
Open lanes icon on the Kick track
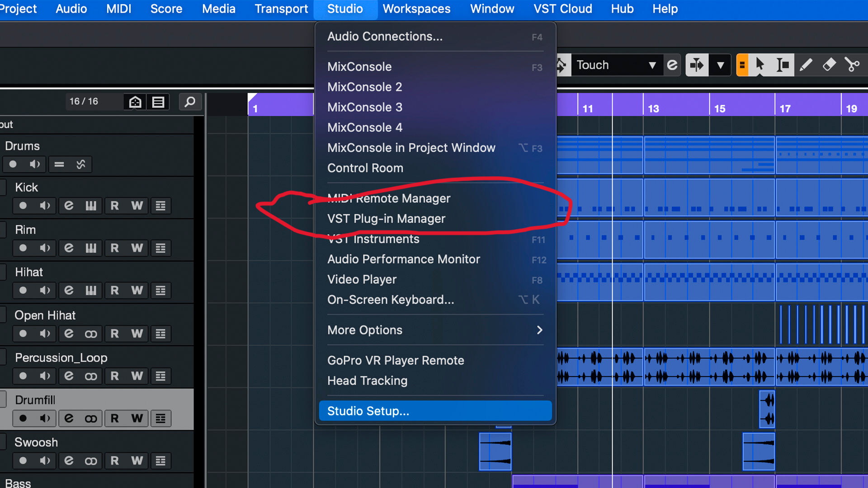coord(160,206)
